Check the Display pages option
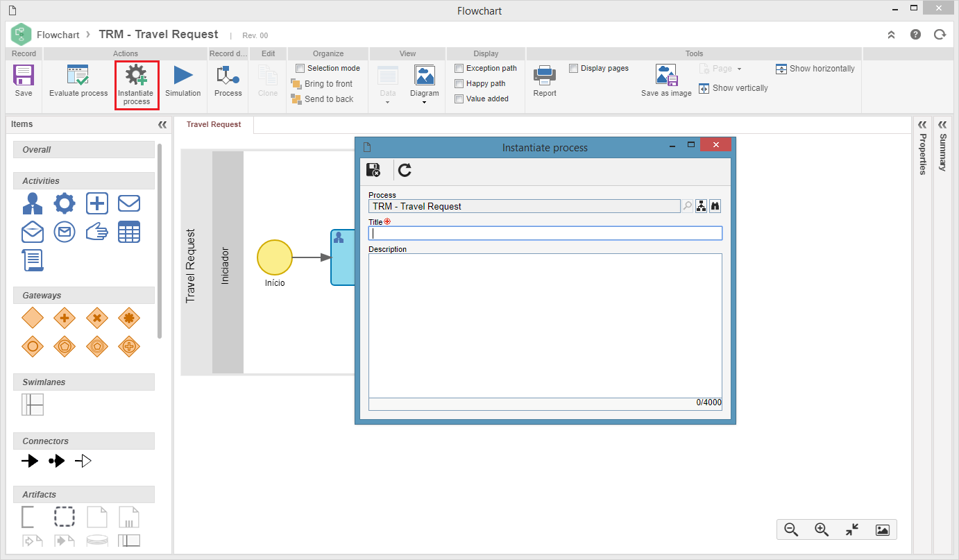Screen dimensions: 959x560 pos(574,68)
